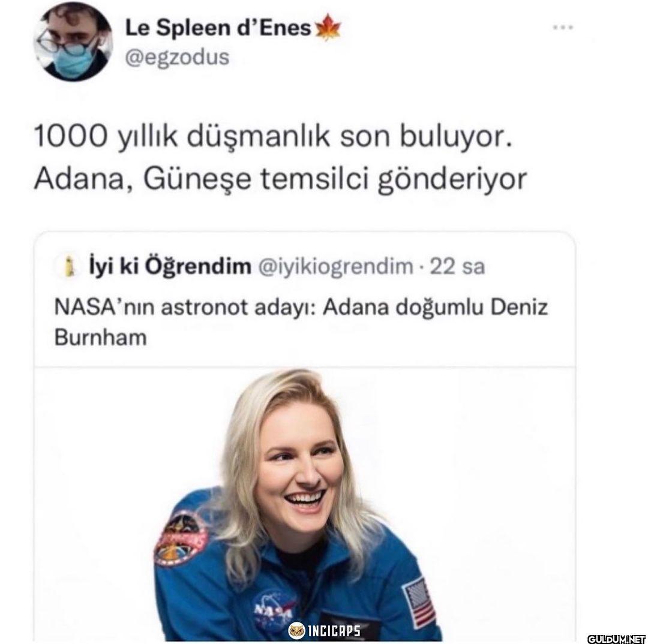This screenshot has width=648, height=644.
Task: Click the İyi ki Öğrendim account name
Action: pyautogui.click(x=170, y=266)
